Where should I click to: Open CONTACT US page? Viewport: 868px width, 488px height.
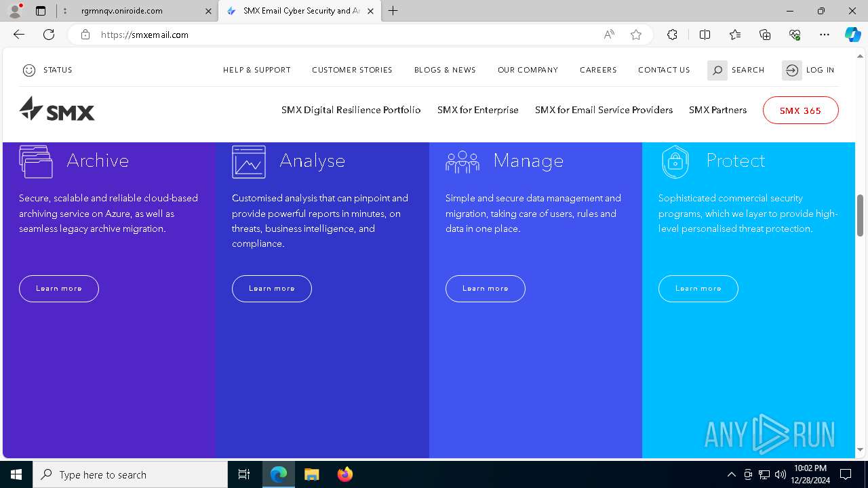664,70
